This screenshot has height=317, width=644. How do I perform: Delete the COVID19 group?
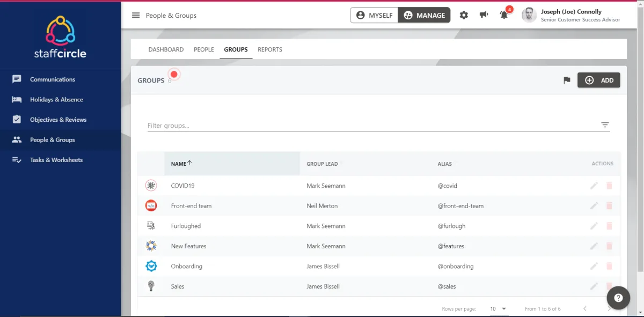pyautogui.click(x=609, y=186)
